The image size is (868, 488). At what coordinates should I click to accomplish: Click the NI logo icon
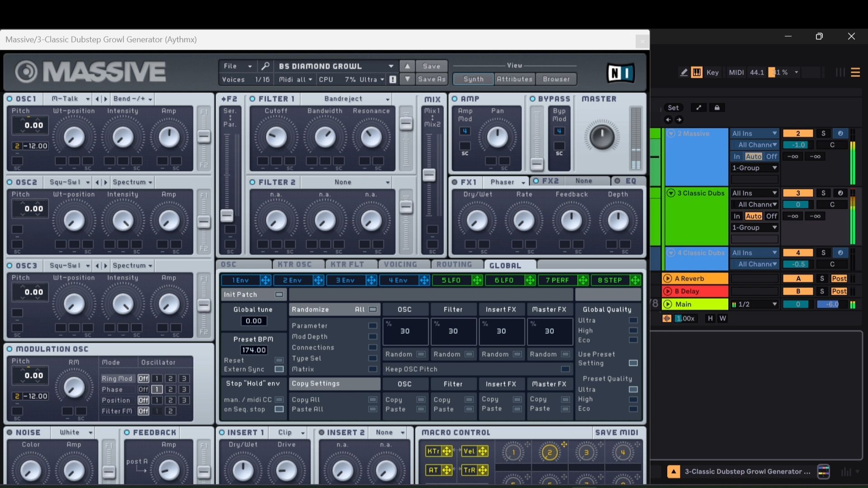coord(620,73)
